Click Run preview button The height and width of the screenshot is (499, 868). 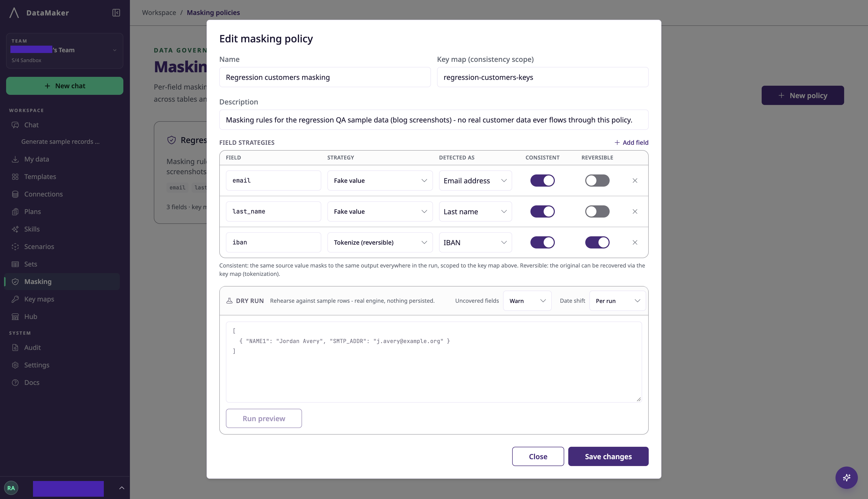(x=264, y=418)
